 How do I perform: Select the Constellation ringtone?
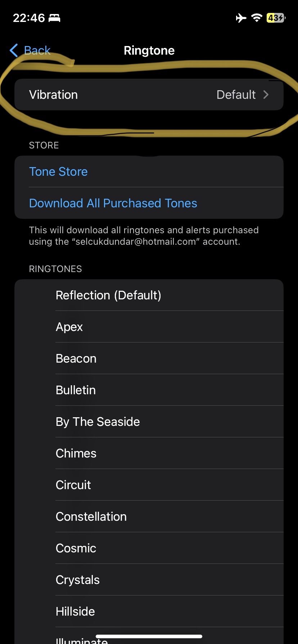(x=149, y=516)
